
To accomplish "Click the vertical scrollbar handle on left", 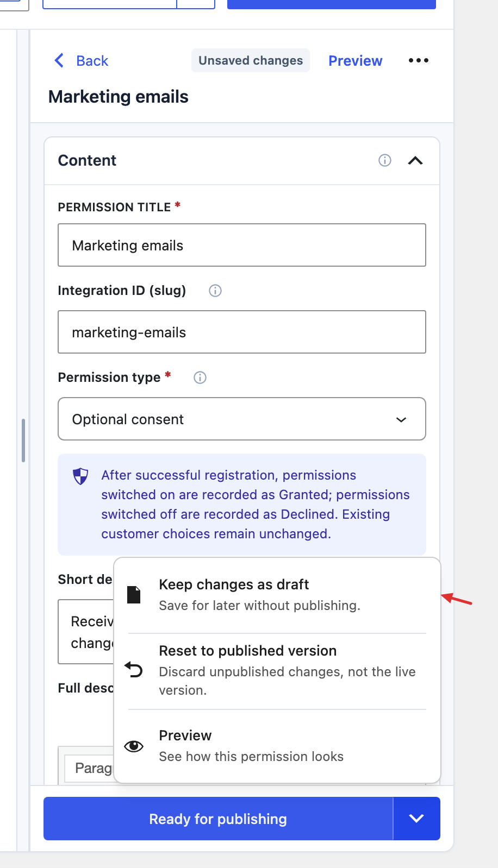I will pyautogui.click(x=23, y=440).
